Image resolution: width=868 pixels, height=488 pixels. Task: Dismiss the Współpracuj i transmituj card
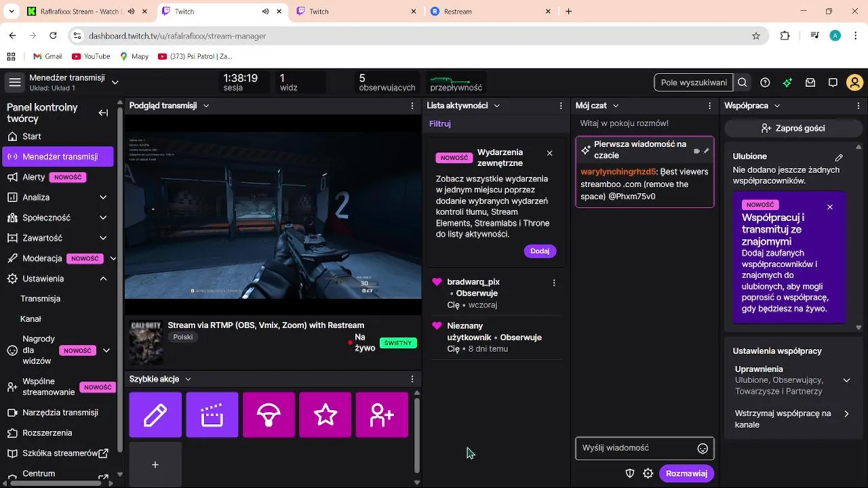coord(830,207)
